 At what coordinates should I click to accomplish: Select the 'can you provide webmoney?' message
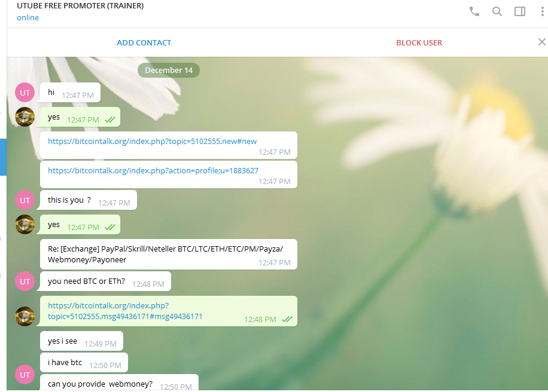(120, 383)
